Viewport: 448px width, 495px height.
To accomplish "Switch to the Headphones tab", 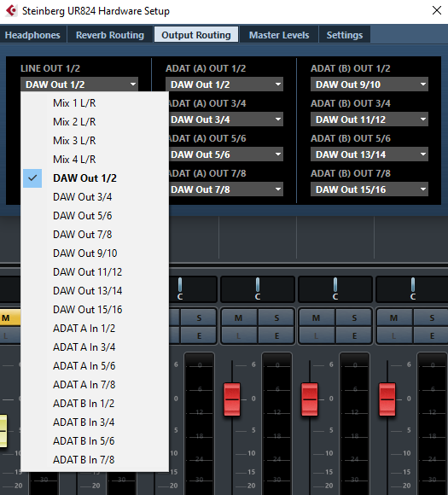I will 32,35.
